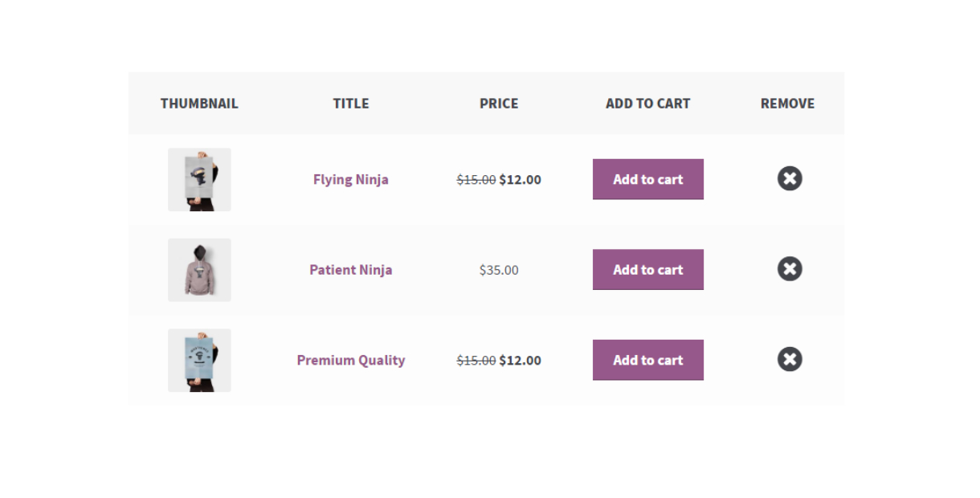Screen dimensions: 980x498
Task: Click the $35.00 price of Patient Ninja
Action: pos(498,270)
